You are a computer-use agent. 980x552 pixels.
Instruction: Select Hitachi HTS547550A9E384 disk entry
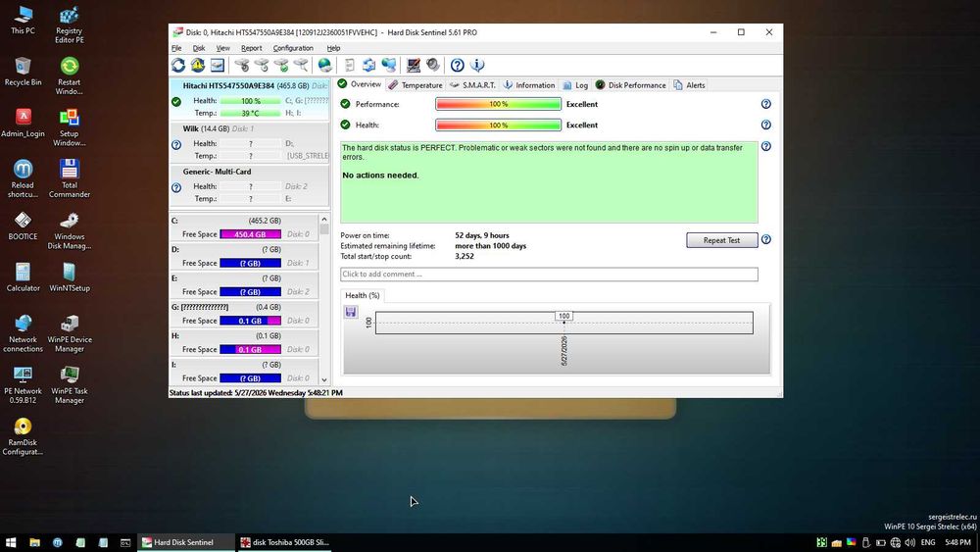[x=249, y=99]
